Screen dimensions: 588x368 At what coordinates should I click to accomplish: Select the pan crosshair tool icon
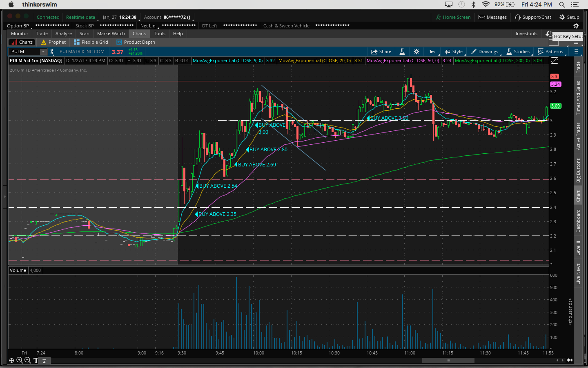(x=11, y=360)
